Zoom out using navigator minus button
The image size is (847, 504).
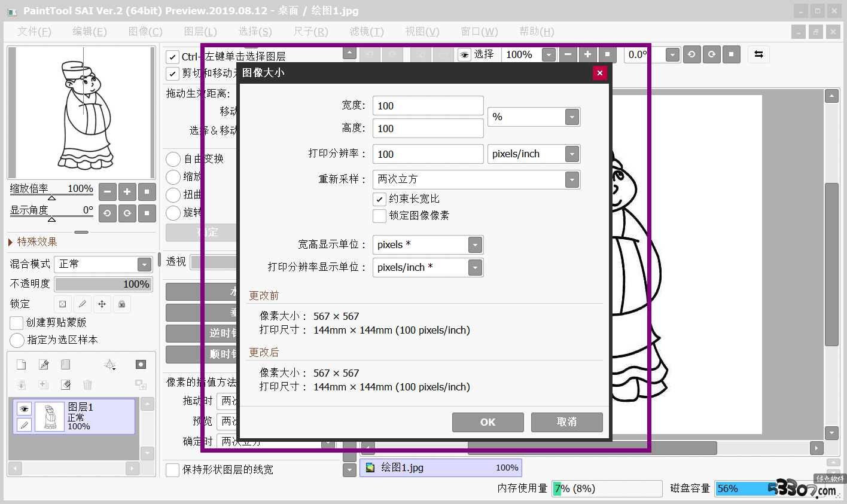108,192
